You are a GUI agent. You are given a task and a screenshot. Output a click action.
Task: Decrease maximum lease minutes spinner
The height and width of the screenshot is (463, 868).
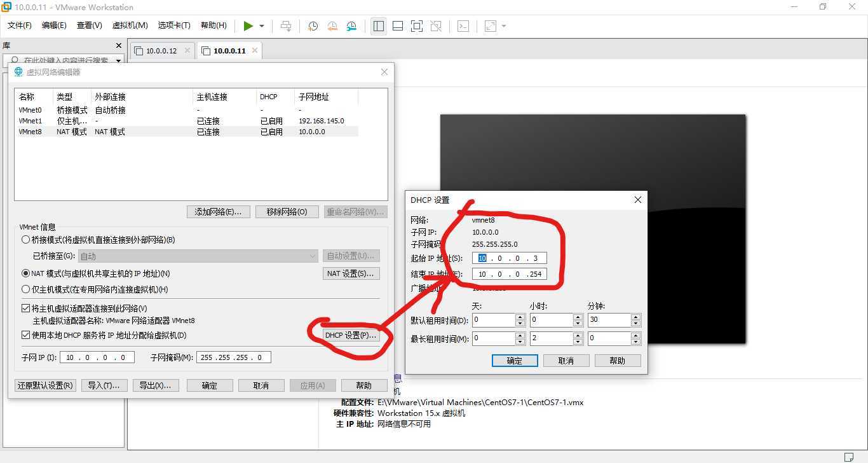[636, 342]
